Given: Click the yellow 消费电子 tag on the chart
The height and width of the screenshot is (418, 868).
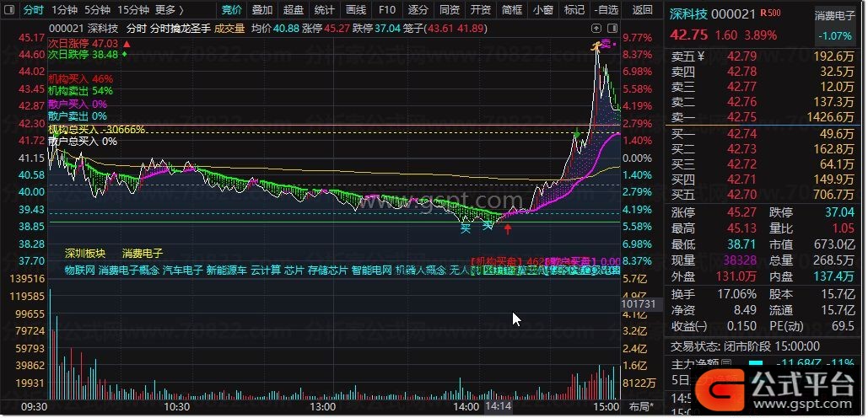Looking at the screenshot, I should 143,254.
